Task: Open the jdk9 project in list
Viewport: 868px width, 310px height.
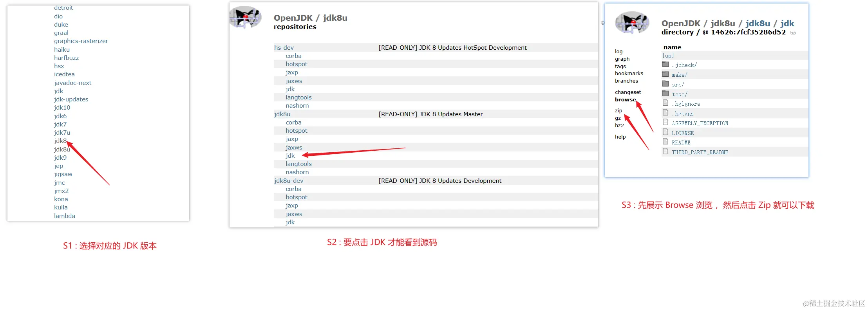Action: 60,158
